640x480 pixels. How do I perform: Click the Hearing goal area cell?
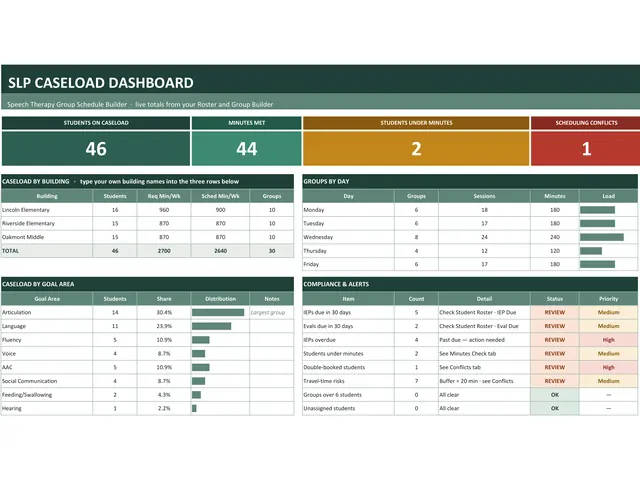pos(47,408)
